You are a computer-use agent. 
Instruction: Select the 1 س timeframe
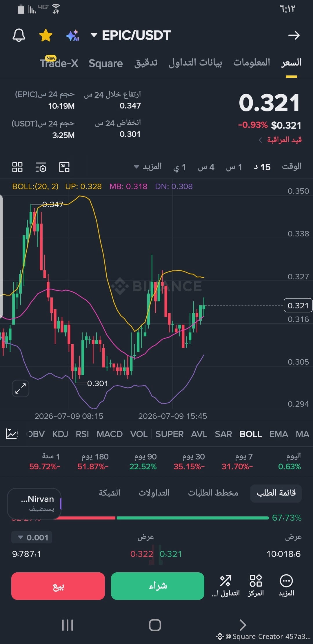[234, 167]
